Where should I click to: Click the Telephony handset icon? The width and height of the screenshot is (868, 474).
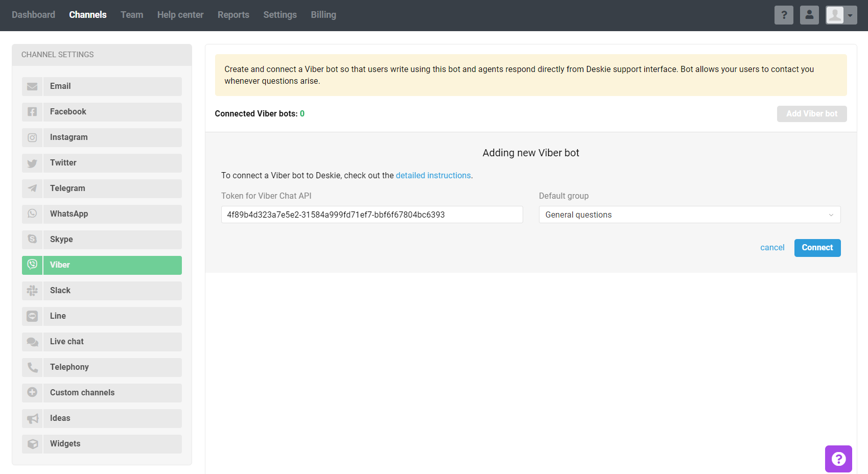(32, 367)
